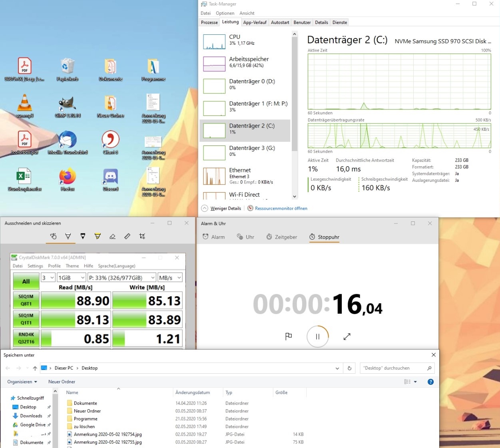Open recent locations dropdown in save dialog
The width and height of the screenshot is (500, 448).
pos(27,368)
